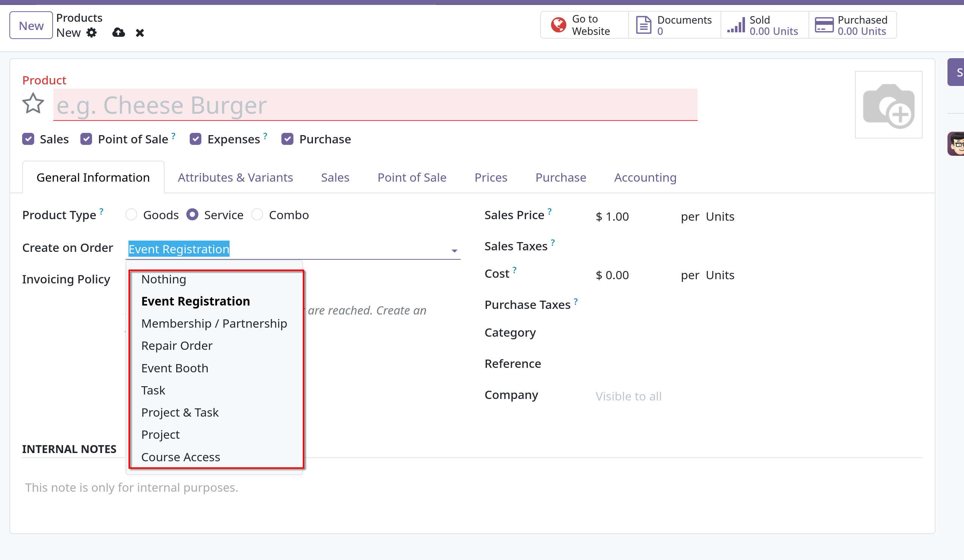View Purchased units statistics
964x560 pixels.
point(853,25)
